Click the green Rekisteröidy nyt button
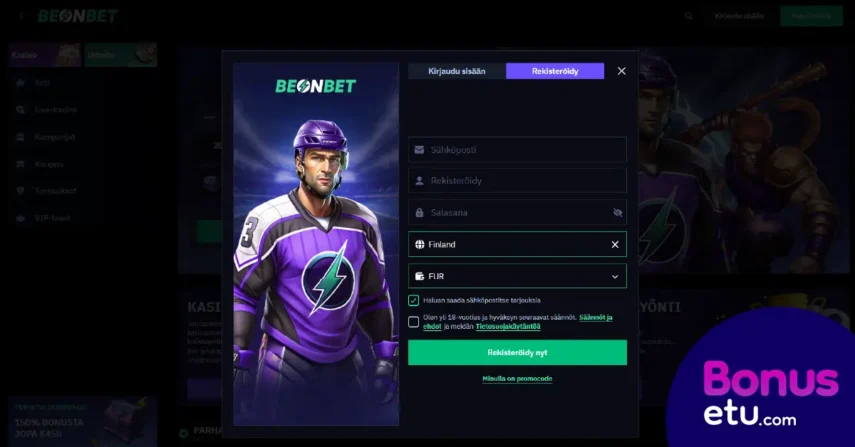Screen dimensions: 855x447 pyautogui.click(x=517, y=353)
